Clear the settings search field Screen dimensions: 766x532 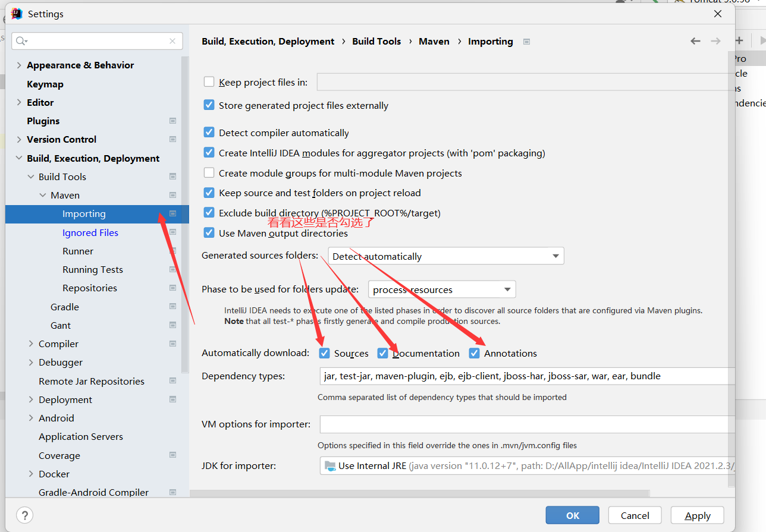pyautogui.click(x=172, y=41)
